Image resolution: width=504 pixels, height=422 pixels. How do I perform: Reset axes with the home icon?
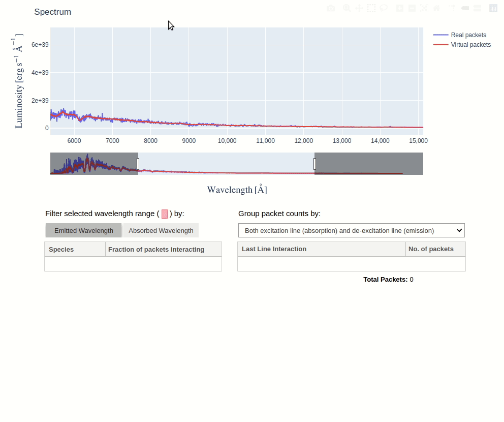click(436, 8)
